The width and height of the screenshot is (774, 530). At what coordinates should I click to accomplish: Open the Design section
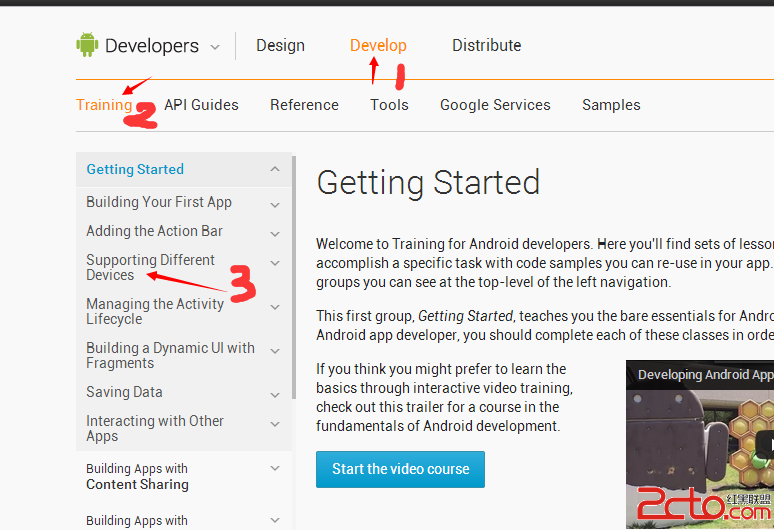point(280,45)
